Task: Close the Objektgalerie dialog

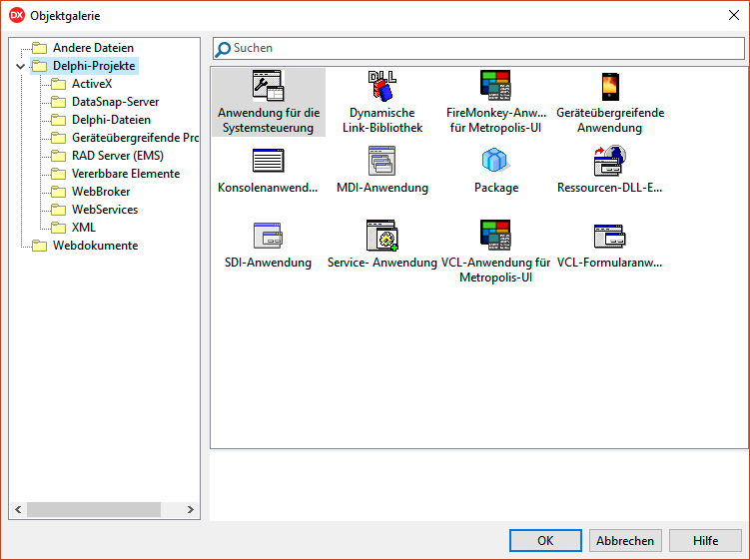Action: point(734,15)
